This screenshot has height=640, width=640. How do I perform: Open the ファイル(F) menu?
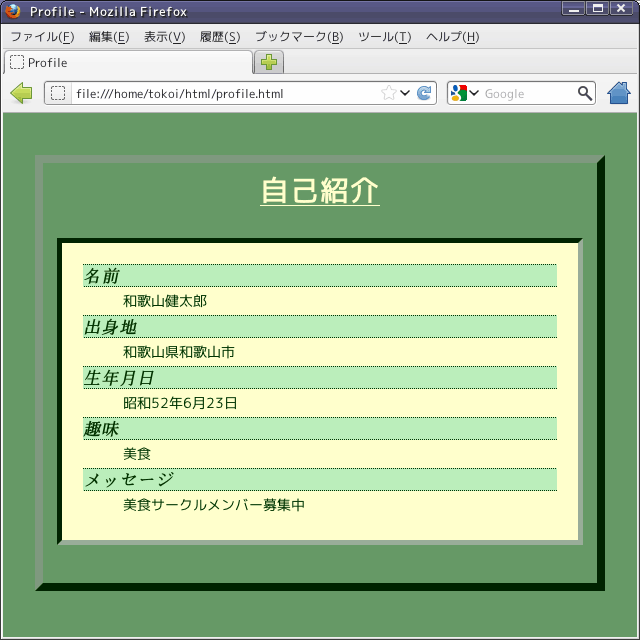42,37
